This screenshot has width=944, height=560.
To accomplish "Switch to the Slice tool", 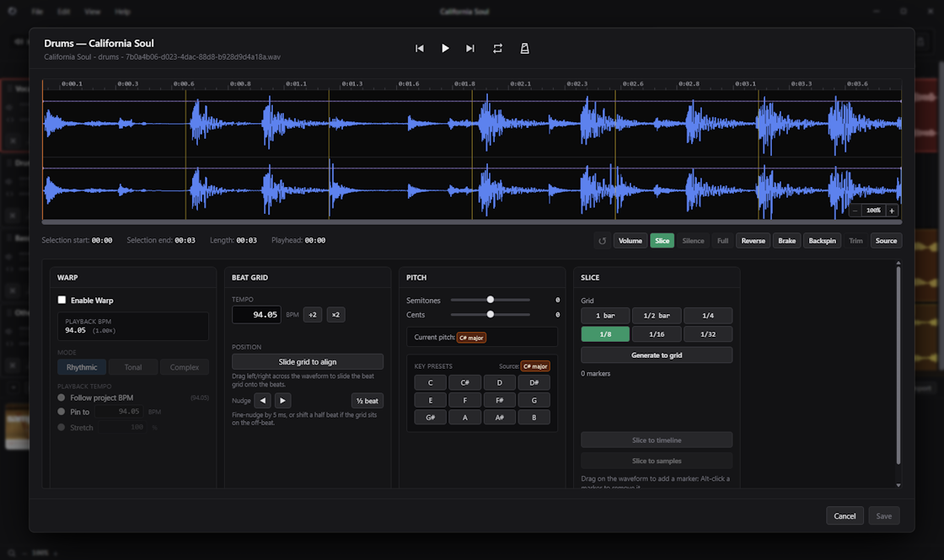I will tap(662, 241).
